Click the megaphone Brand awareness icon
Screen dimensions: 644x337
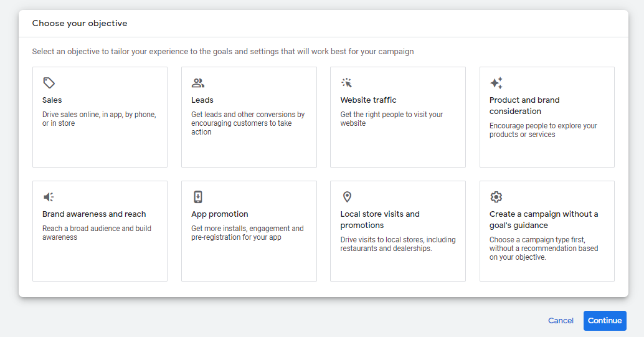click(49, 197)
